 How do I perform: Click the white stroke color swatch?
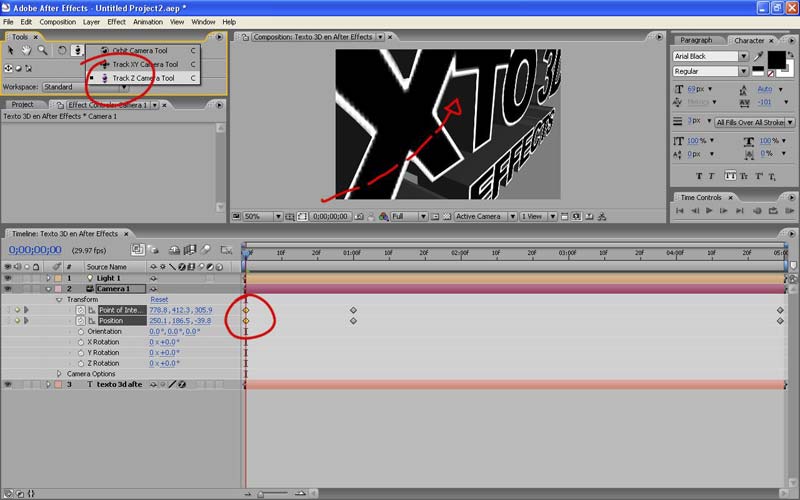tap(790, 72)
